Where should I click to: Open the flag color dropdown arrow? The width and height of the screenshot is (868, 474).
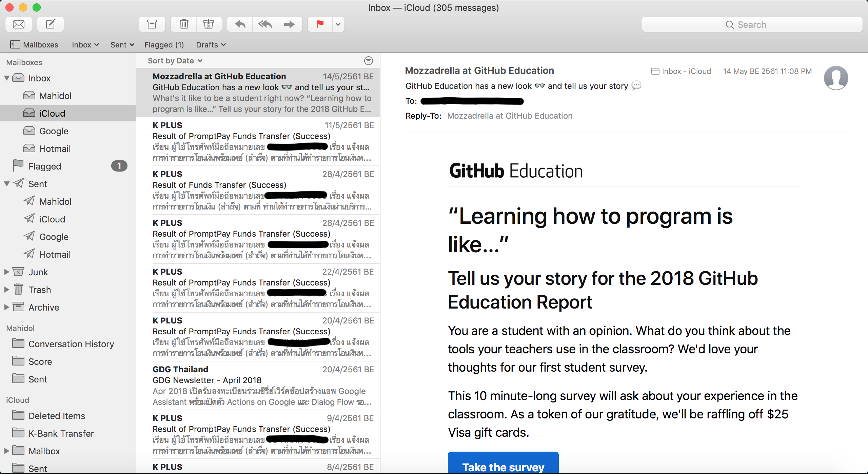338,24
